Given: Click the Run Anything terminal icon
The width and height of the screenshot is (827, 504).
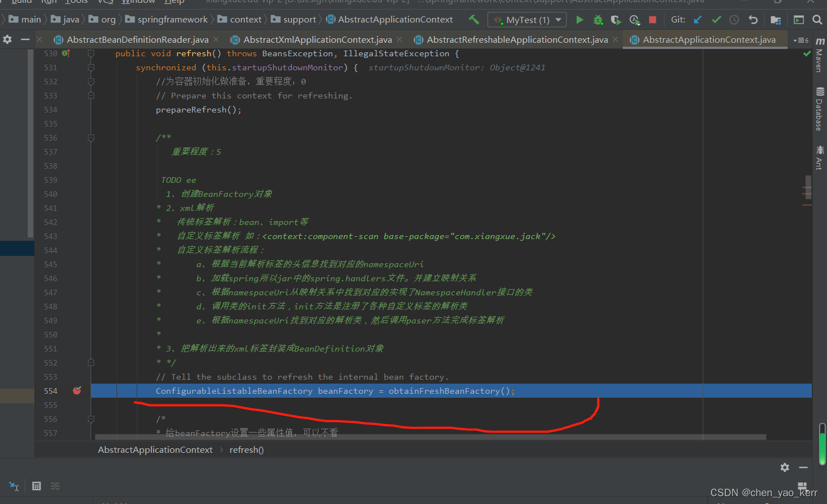Looking at the screenshot, I should (x=799, y=20).
